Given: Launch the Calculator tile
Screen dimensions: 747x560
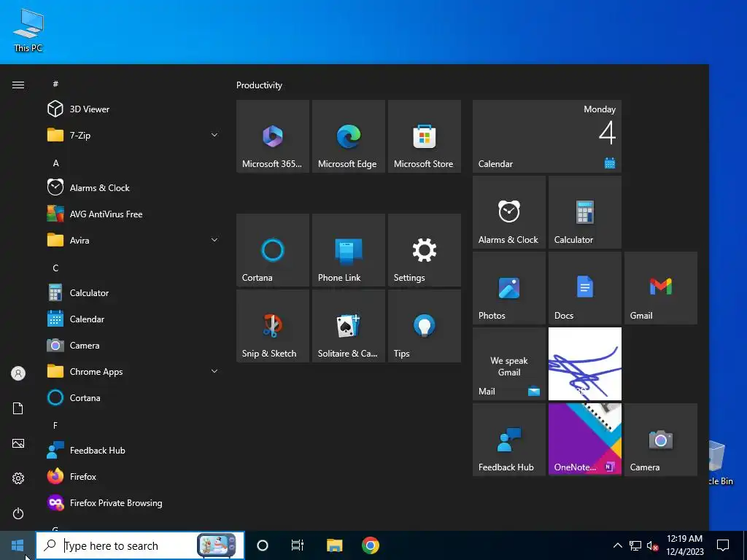Looking at the screenshot, I should click(x=585, y=212).
